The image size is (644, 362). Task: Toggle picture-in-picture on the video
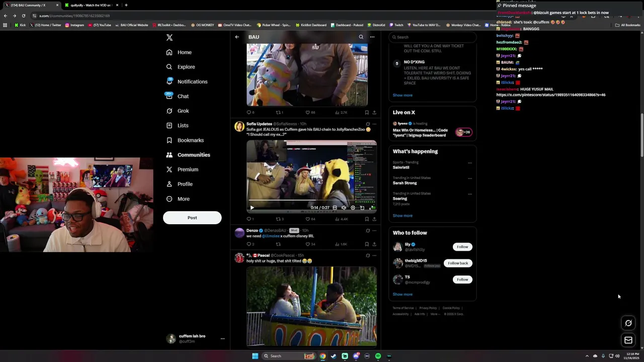click(x=362, y=208)
